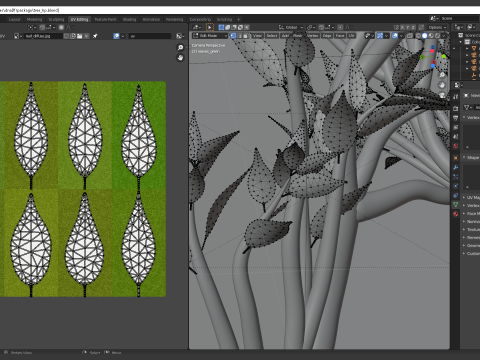
Task: Open the Material properties tab icon
Action: point(456,214)
